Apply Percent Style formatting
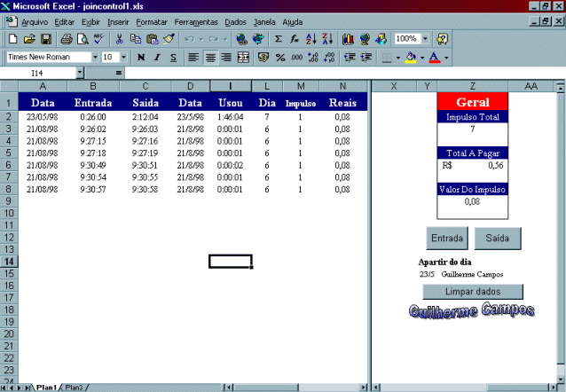Screen dimensions: 566x392 pyautogui.click(x=280, y=57)
